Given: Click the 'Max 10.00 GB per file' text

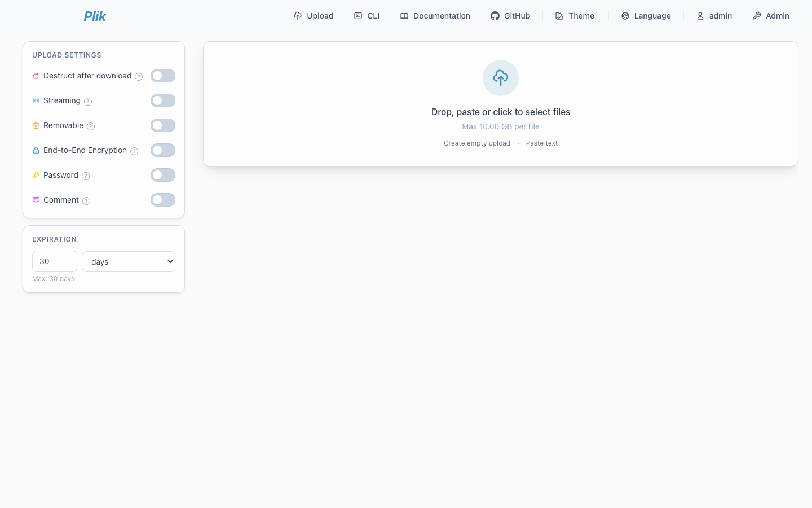Looking at the screenshot, I should click(501, 126).
